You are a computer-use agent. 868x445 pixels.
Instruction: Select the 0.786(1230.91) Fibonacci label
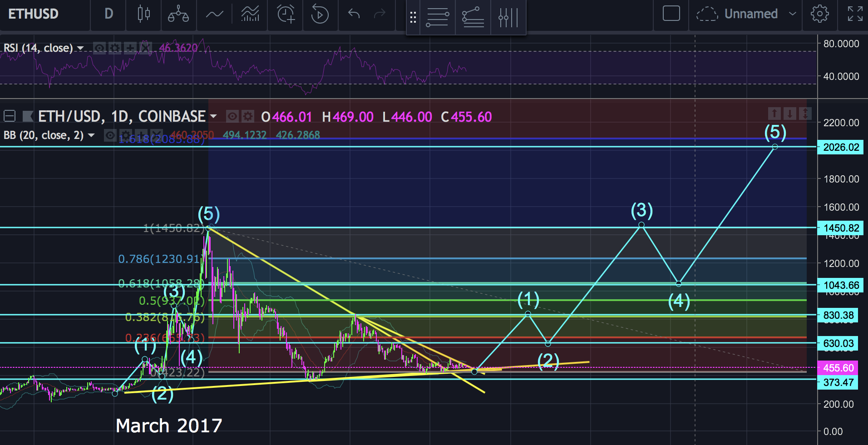(x=159, y=259)
